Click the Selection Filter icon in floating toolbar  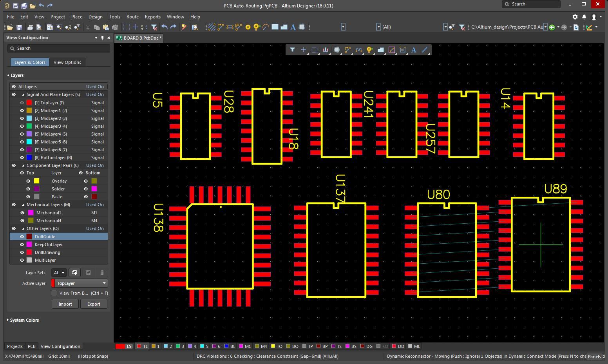(292, 50)
